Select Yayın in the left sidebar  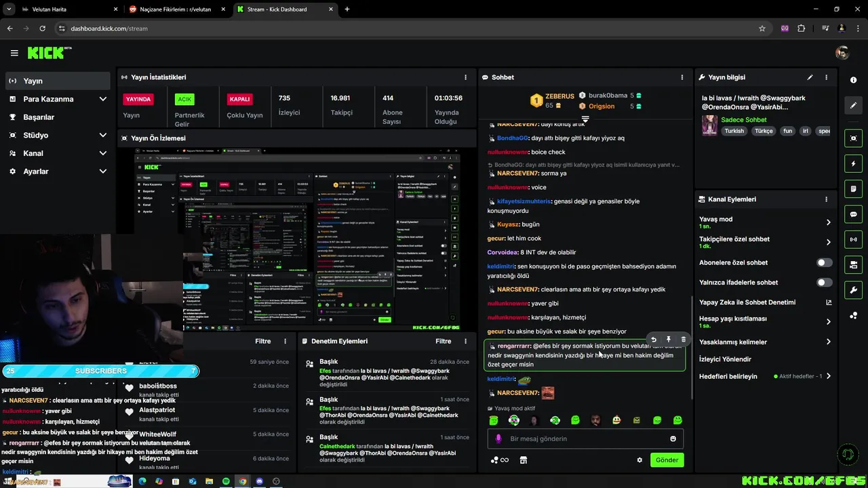58,81
